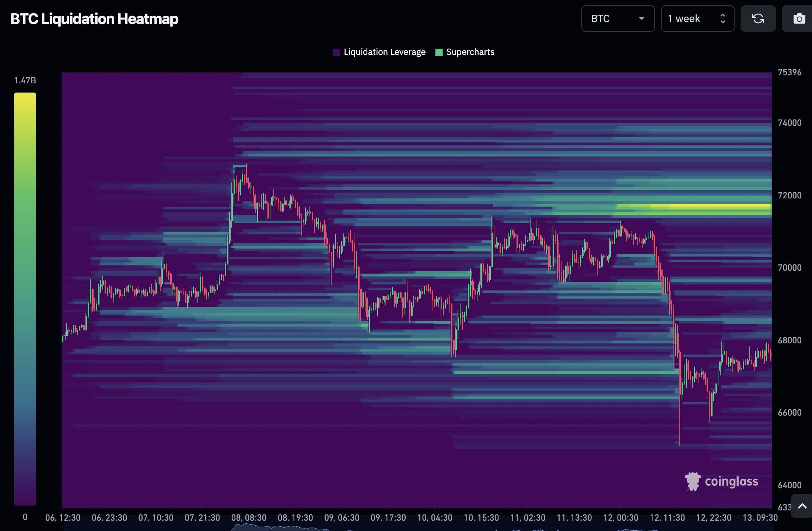This screenshot has height=531, width=812.
Task: Click the up-down stepper arrows beside 1 week
Action: [x=723, y=18]
